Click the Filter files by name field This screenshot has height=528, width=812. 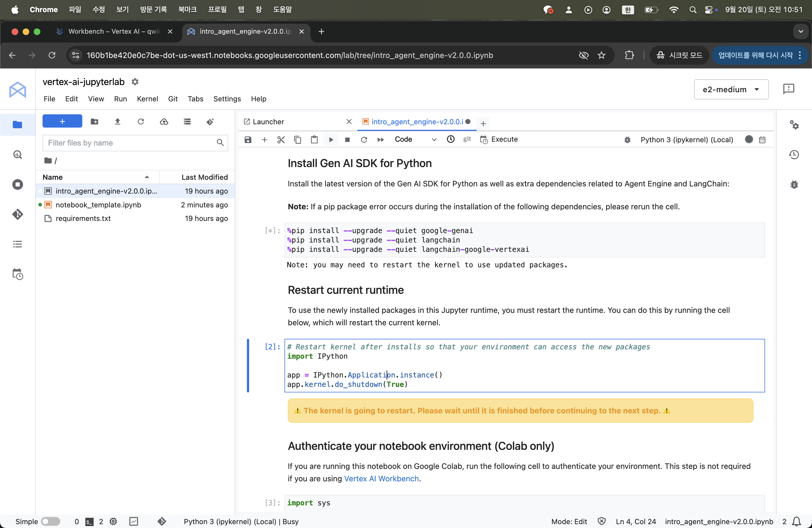(x=130, y=143)
